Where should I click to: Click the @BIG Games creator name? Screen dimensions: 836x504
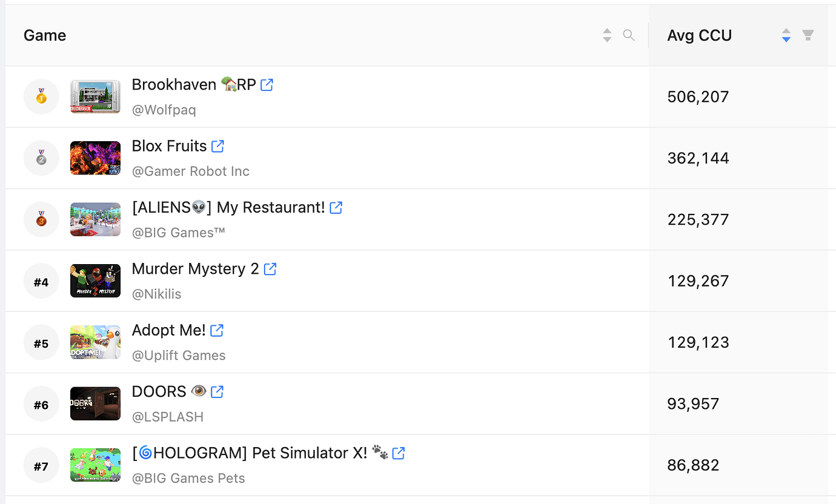(x=178, y=232)
